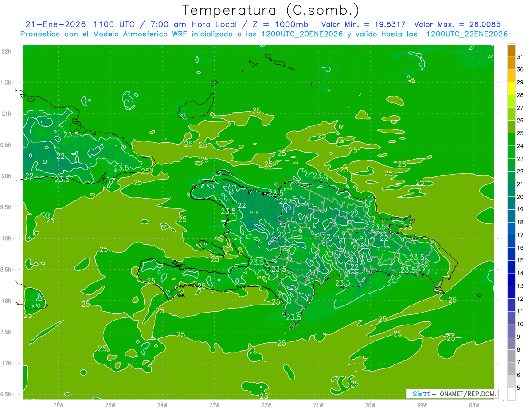The image size is (532, 411).
Task: Select the '1200UTC_22ENE2026' valid-until text
Action: [x=467, y=34]
